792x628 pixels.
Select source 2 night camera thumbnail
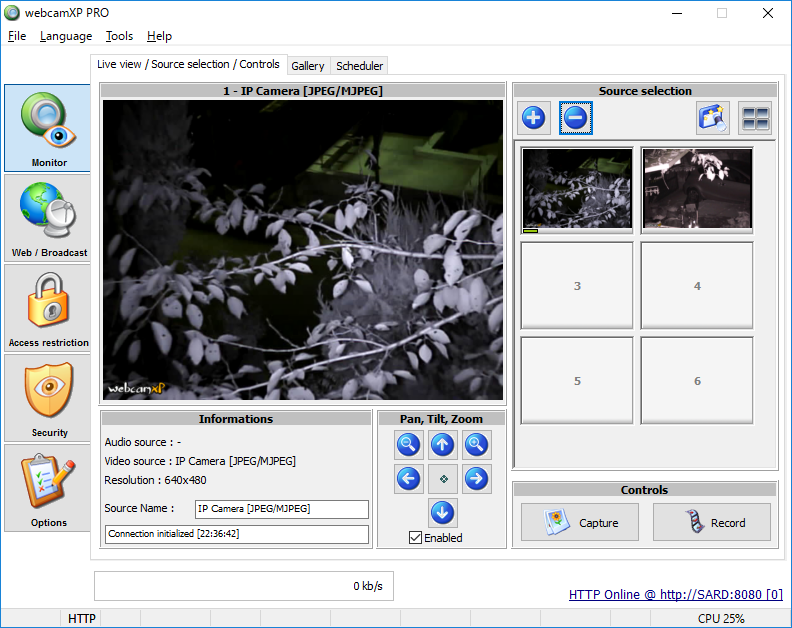(697, 190)
